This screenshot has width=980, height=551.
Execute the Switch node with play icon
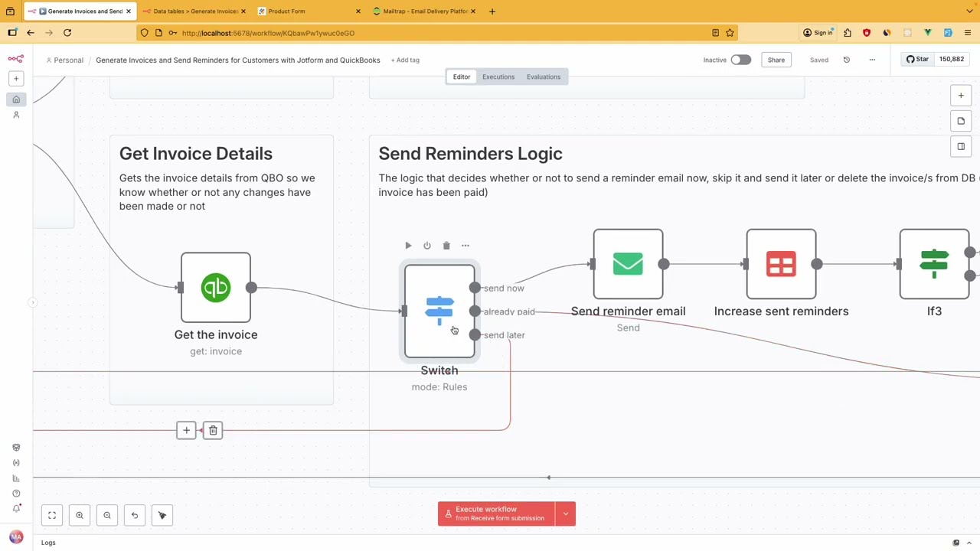[x=408, y=246]
